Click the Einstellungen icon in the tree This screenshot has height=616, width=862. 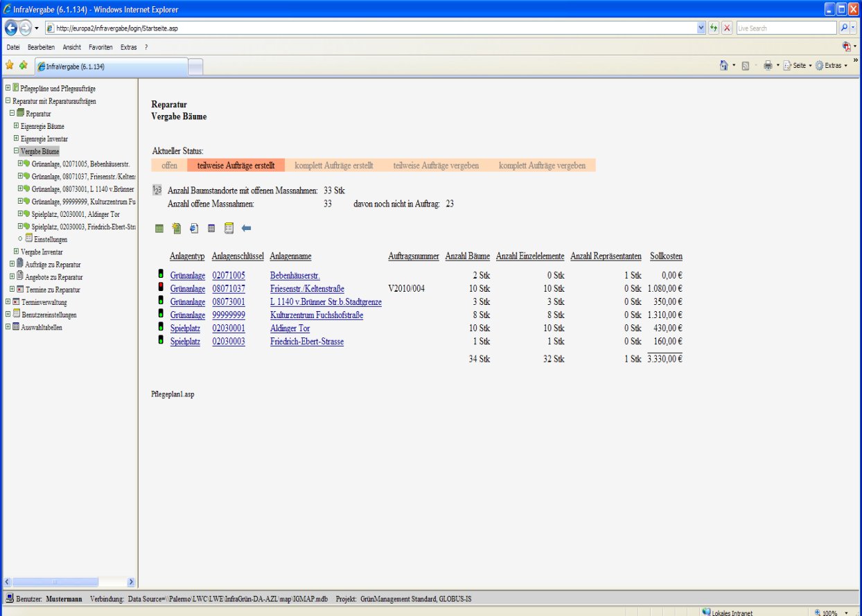[29, 239]
